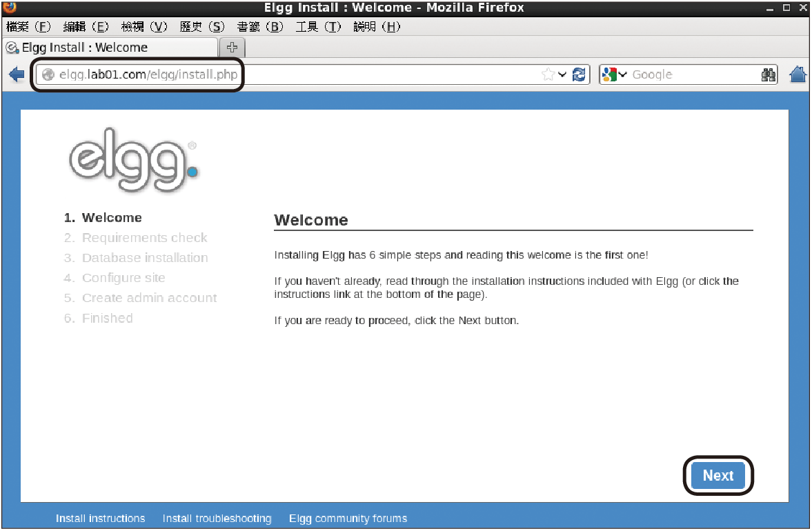Open the Install instructions link

click(x=101, y=519)
